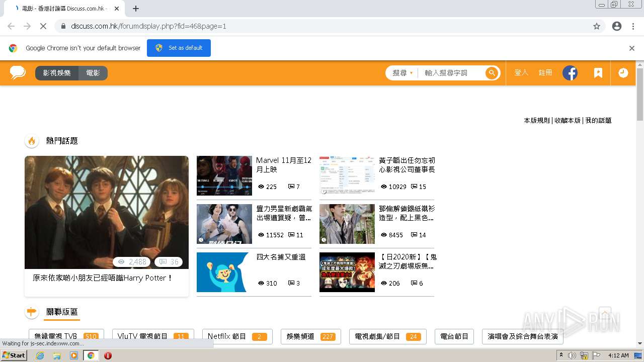Image resolution: width=644 pixels, height=362 pixels.
Task: Open the 實力男星新劇霸氣出場 thumbnail
Action: pos(224,224)
